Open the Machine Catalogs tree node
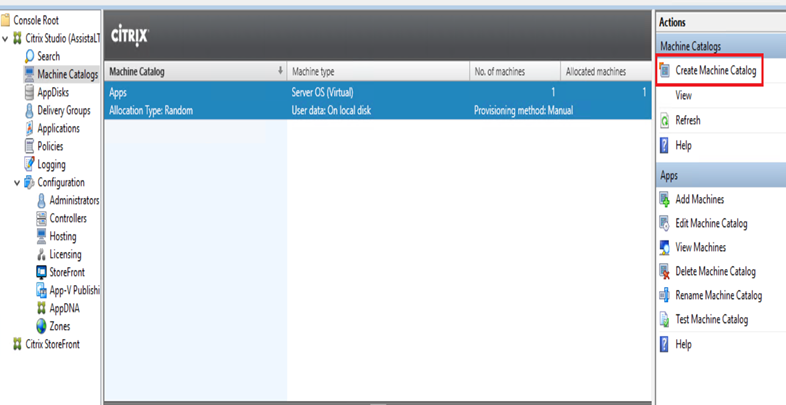Screen dimensions: 786x405 tap(68, 75)
